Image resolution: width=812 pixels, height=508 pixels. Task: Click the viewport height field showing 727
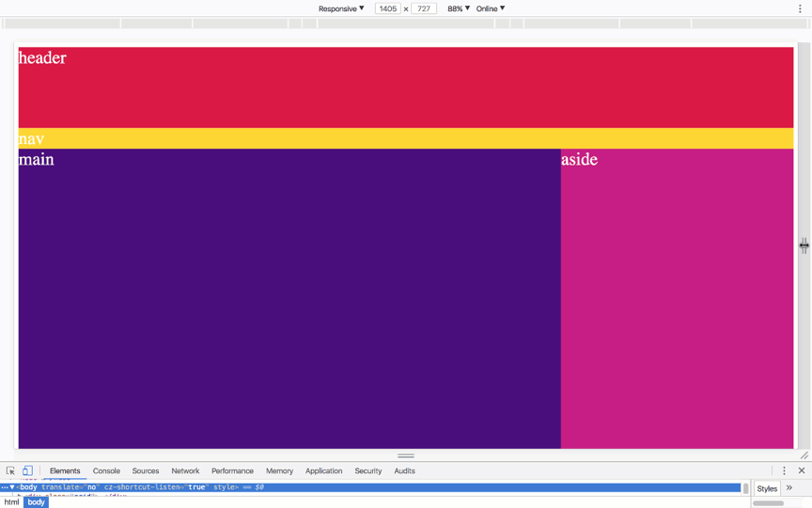coord(424,8)
